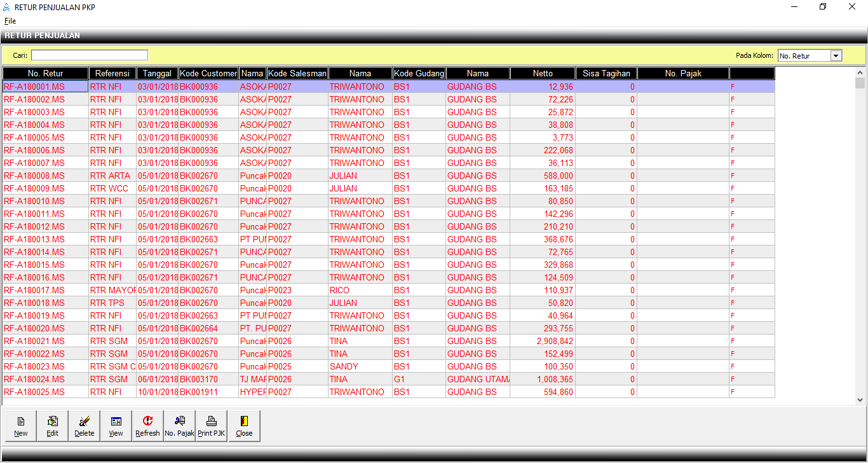
Task: Select the RF-A180025.MS return entry
Action: pyautogui.click(x=34, y=392)
